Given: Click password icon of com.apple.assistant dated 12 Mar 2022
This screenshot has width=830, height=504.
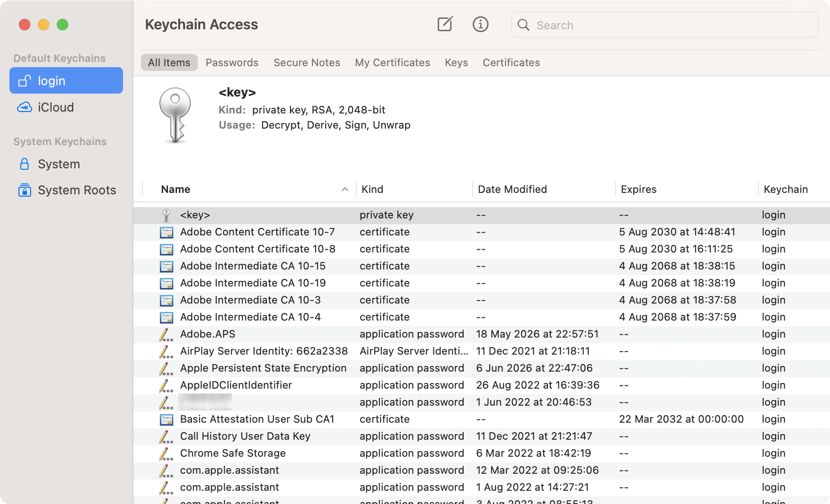Looking at the screenshot, I should (x=166, y=470).
